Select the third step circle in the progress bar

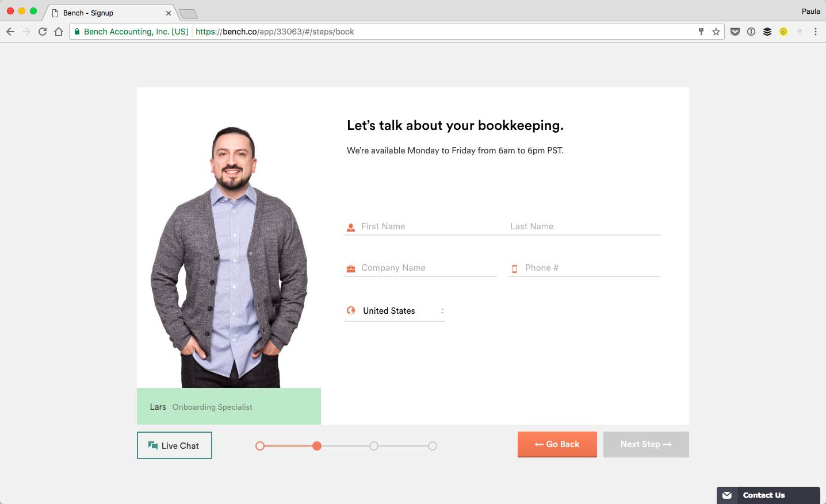coord(374,445)
